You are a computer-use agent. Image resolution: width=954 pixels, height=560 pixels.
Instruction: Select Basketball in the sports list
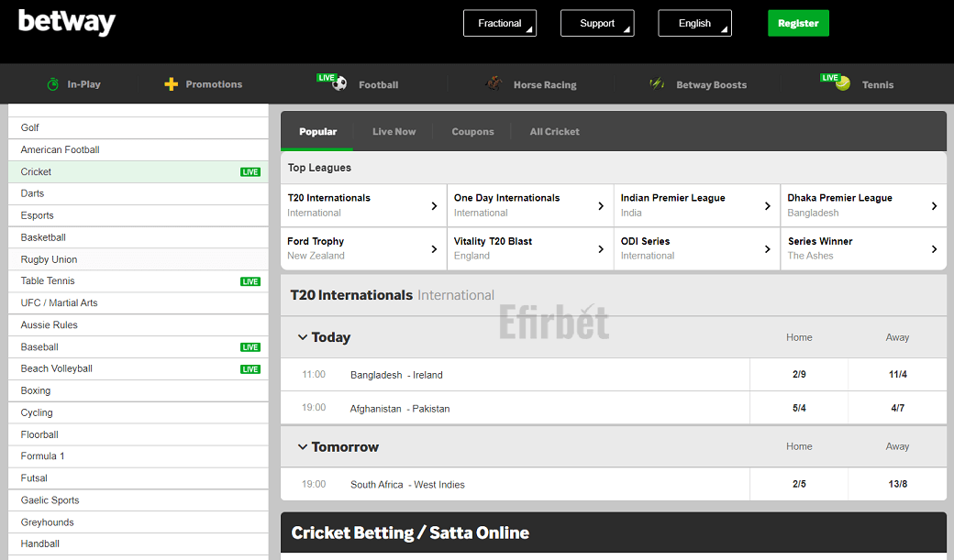pos(139,237)
